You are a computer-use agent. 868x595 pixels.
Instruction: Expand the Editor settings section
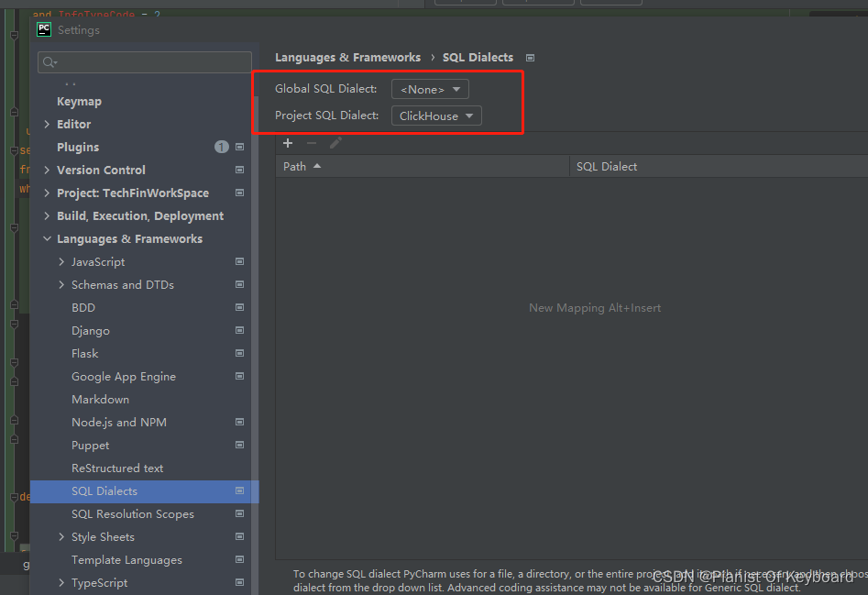tap(47, 124)
